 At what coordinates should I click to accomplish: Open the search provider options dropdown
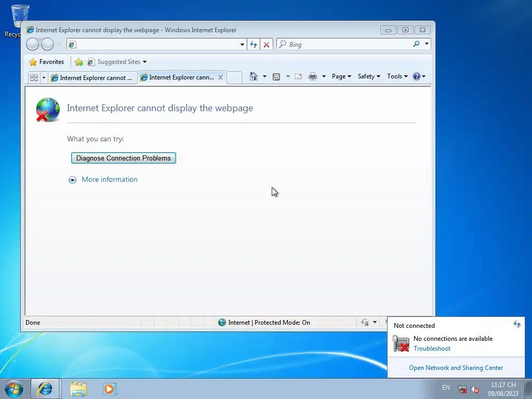click(x=427, y=44)
